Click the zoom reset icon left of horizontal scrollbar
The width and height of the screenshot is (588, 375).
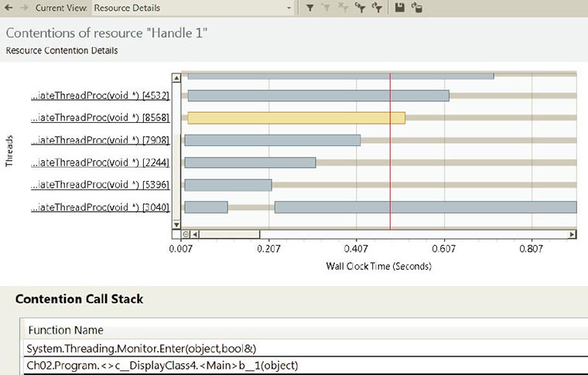tap(186, 234)
